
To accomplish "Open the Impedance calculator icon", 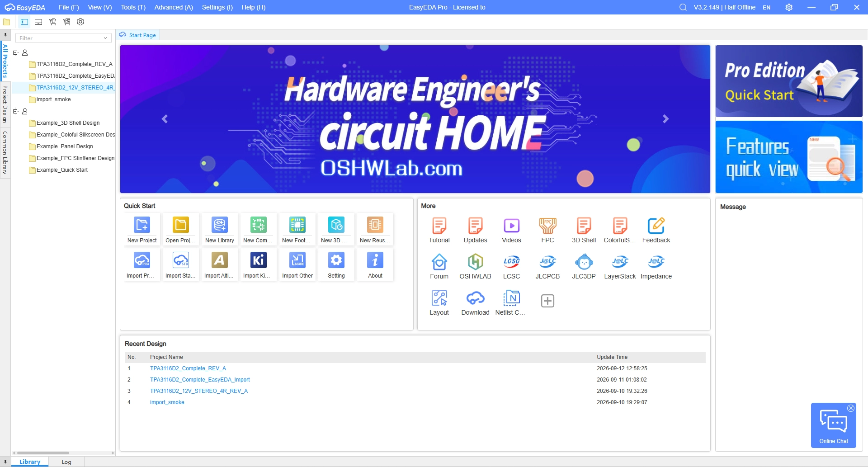I will (656, 262).
